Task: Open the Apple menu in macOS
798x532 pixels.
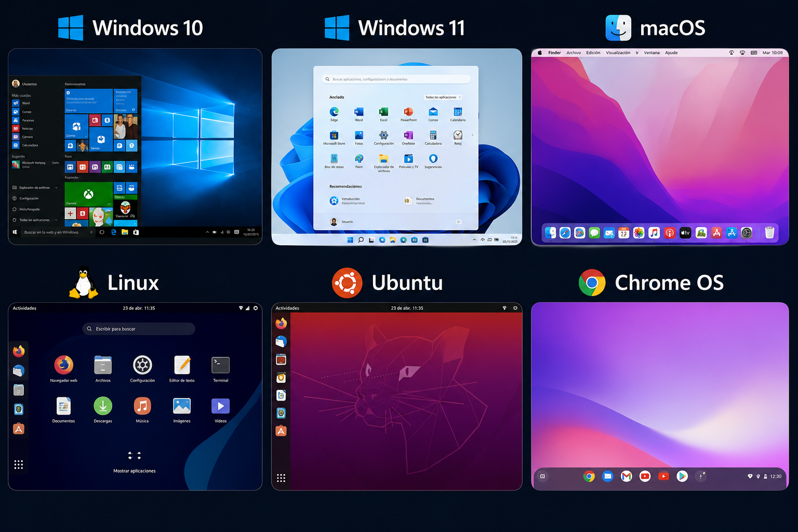Action: (540, 52)
